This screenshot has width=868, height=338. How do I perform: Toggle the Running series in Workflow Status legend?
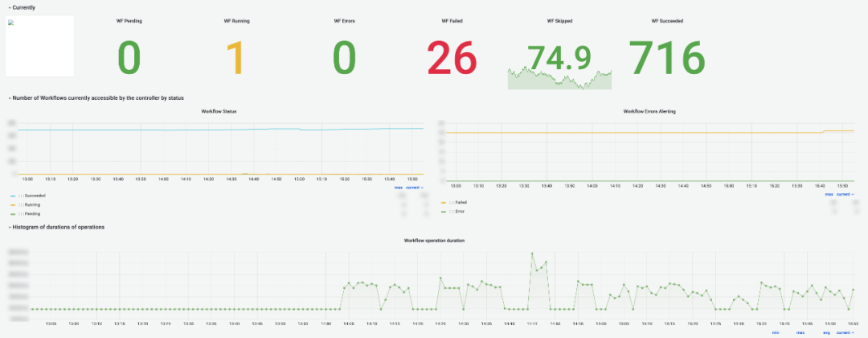tap(31, 204)
